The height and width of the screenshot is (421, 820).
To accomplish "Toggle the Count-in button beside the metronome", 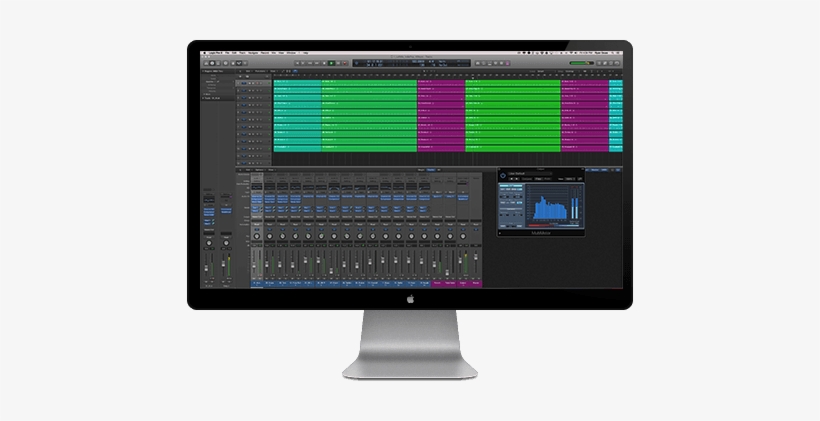I will click(502, 63).
